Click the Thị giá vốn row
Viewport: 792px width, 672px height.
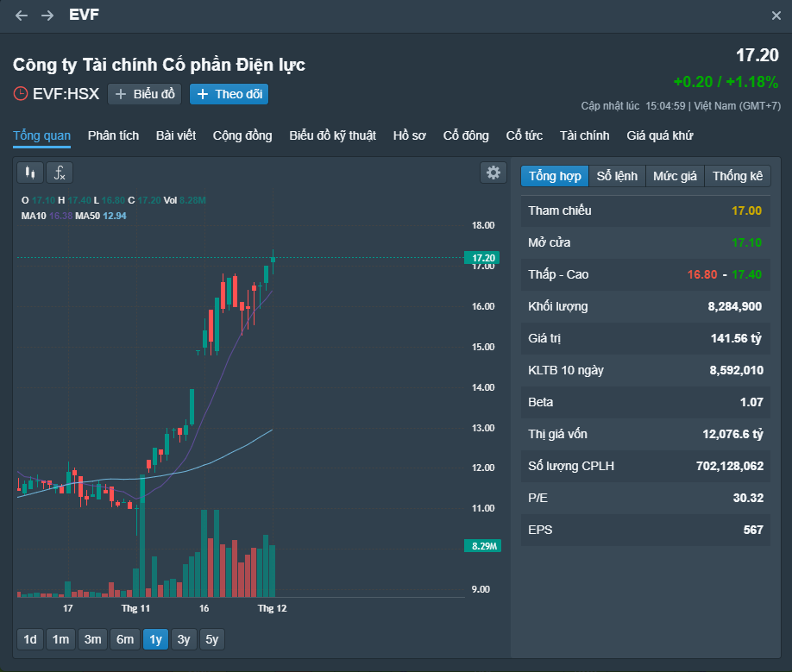(x=645, y=434)
